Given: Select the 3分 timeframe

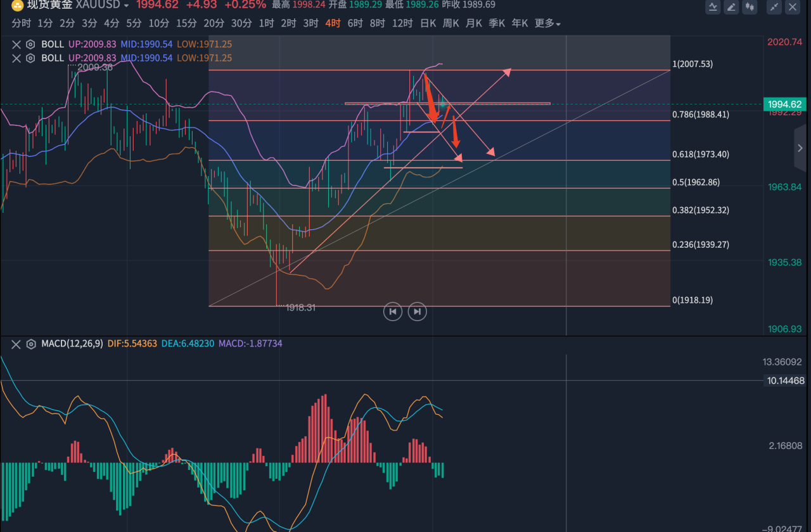Looking at the screenshot, I should click(x=89, y=23).
